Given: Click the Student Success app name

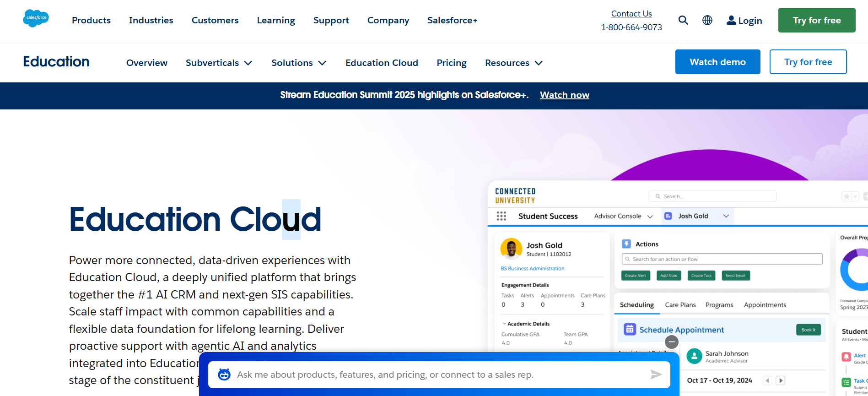Looking at the screenshot, I should coord(548,216).
